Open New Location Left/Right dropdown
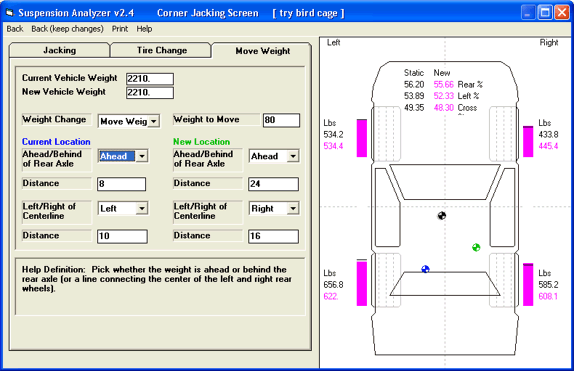Viewport: 576px width, 374px height. click(x=293, y=208)
